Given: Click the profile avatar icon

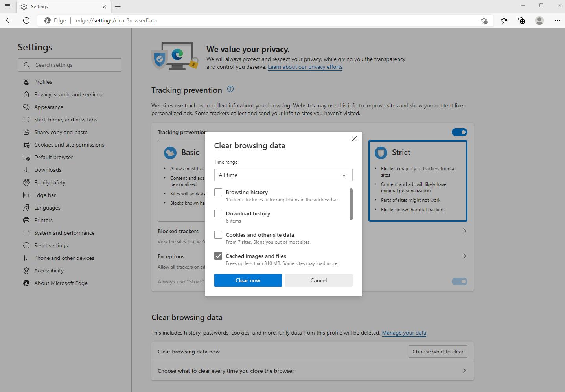Looking at the screenshot, I should 539,20.
